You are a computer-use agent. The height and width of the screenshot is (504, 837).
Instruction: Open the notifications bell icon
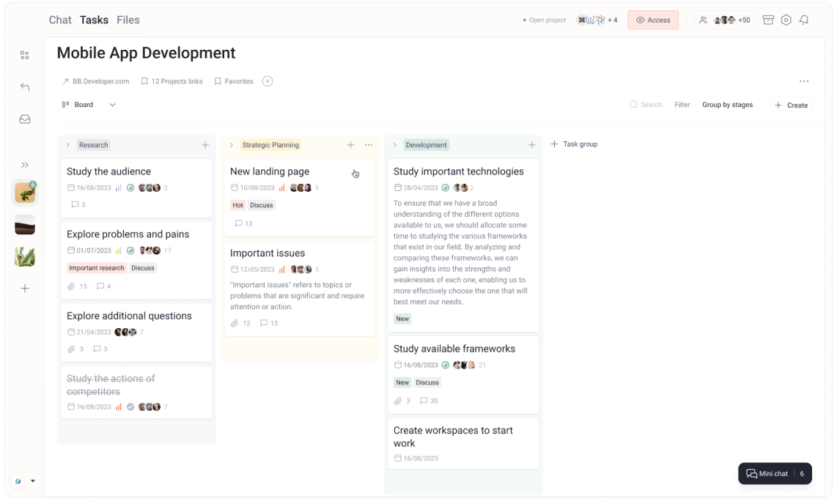pyautogui.click(x=804, y=20)
